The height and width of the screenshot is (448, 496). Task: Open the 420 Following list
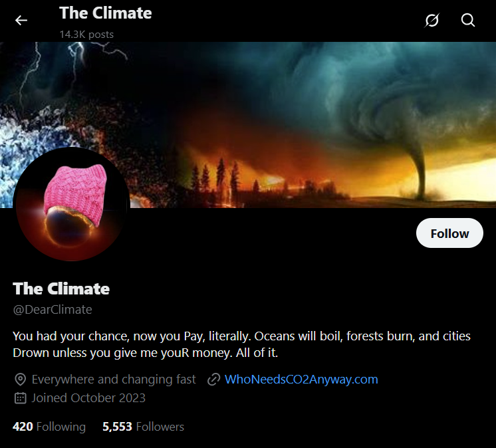point(49,427)
